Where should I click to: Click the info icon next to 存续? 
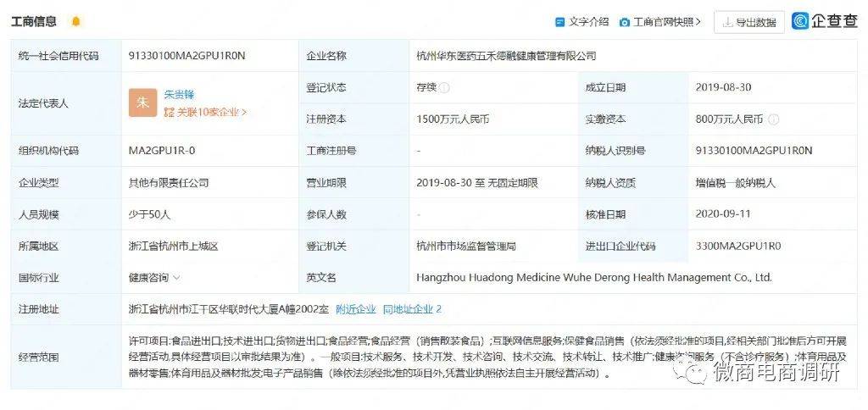coord(444,88)
